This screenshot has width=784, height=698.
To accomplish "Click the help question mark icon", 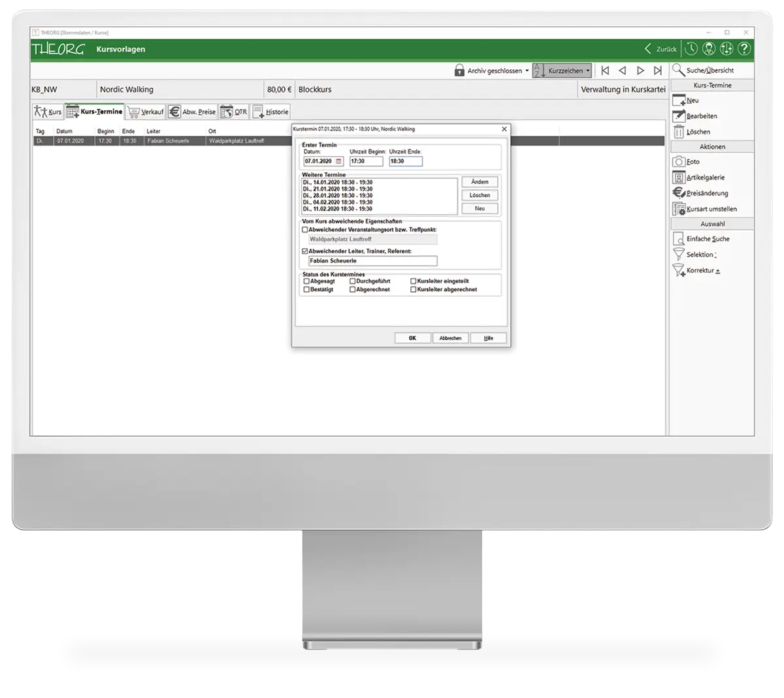I will coord(744,49).
